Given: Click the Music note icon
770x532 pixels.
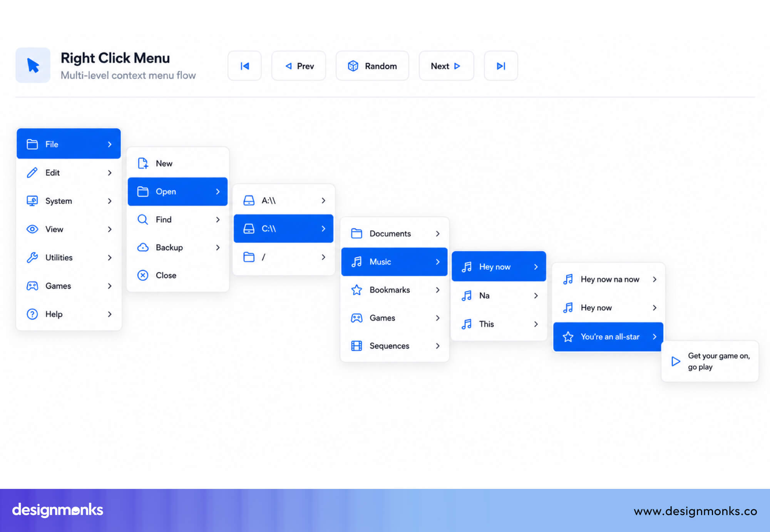Looking at the screenshot, I should [x=357, y=262].
